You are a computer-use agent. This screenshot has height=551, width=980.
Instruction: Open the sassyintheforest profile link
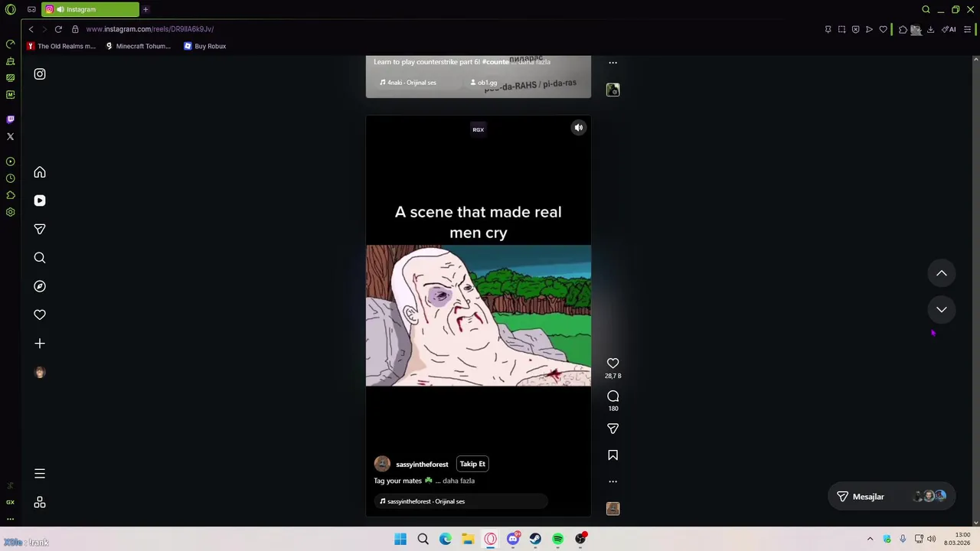422,465
